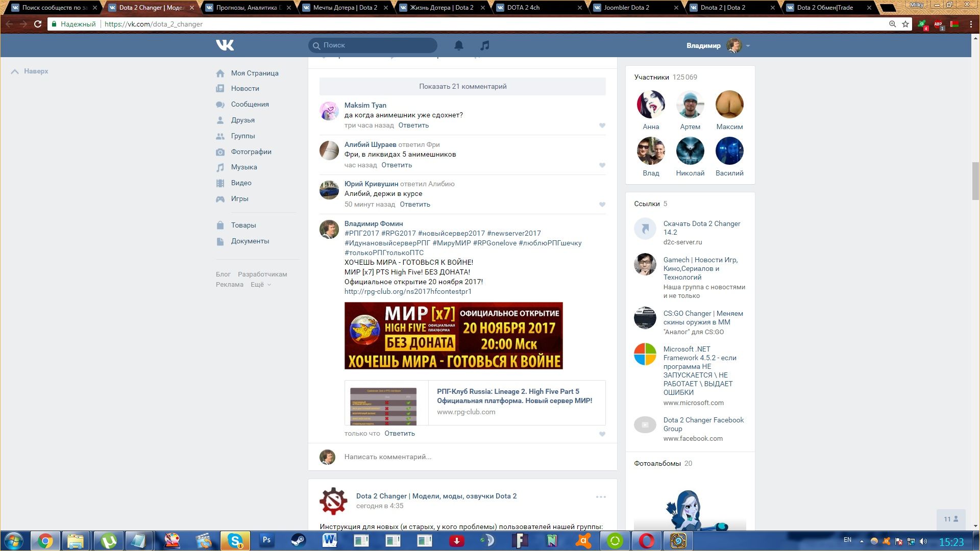Like Юрий Кривушин's comment heart

pos(602,205)
